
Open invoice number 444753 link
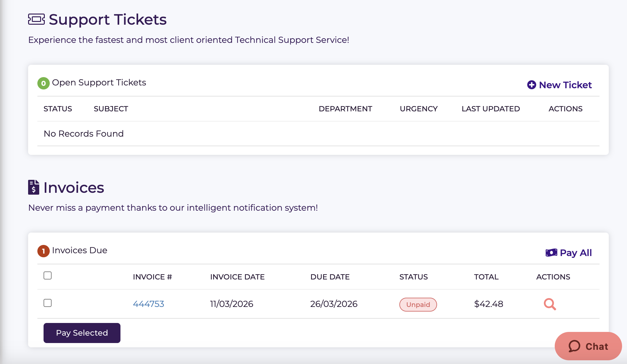pyautogui.click(x=149, y=304)
